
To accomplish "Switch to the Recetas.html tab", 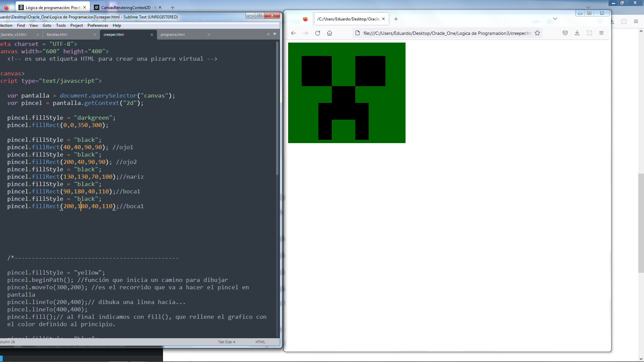I will (57, 35).
